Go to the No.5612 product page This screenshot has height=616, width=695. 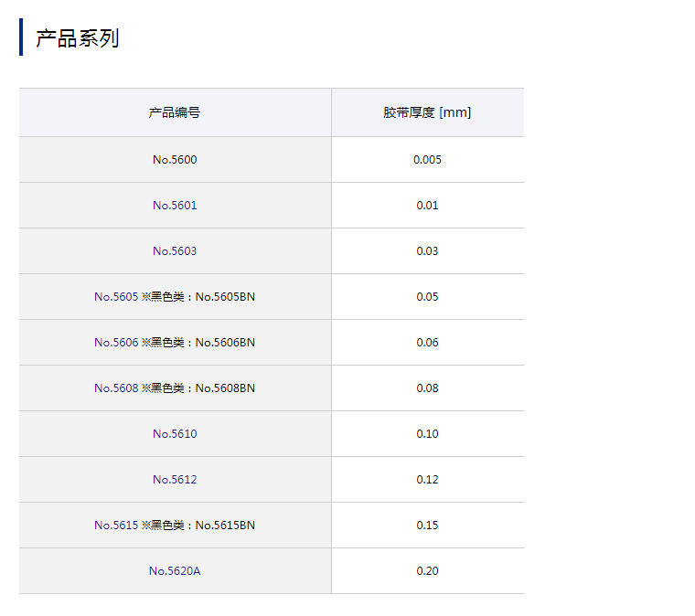(x=175, y=480)
